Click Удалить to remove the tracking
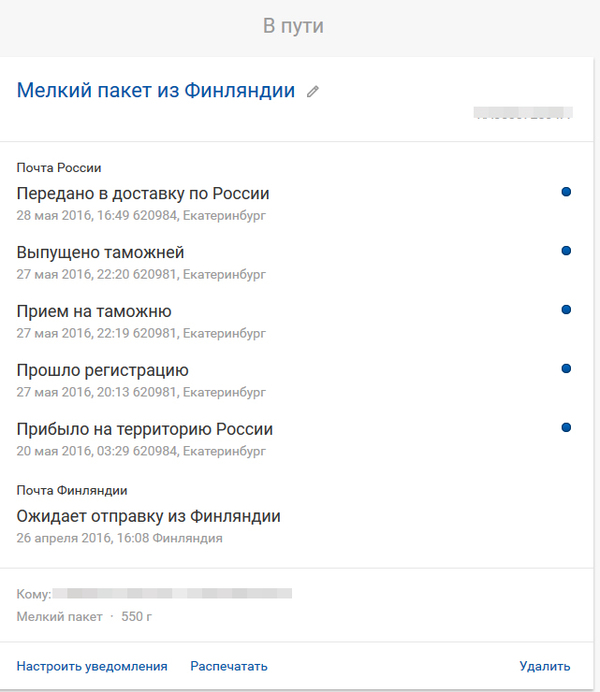The height and width of the screenshot is (692, 600). [x=544, y=666]
